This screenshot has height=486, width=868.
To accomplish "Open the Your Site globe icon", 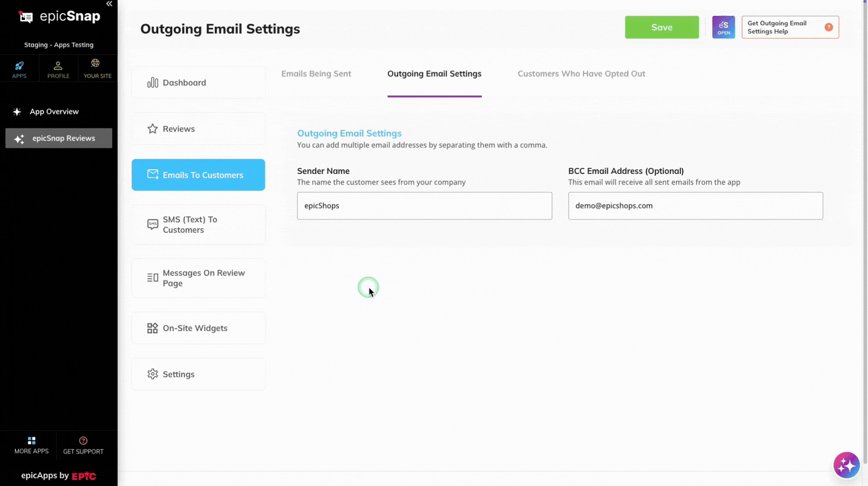I will tap(95, 63).
